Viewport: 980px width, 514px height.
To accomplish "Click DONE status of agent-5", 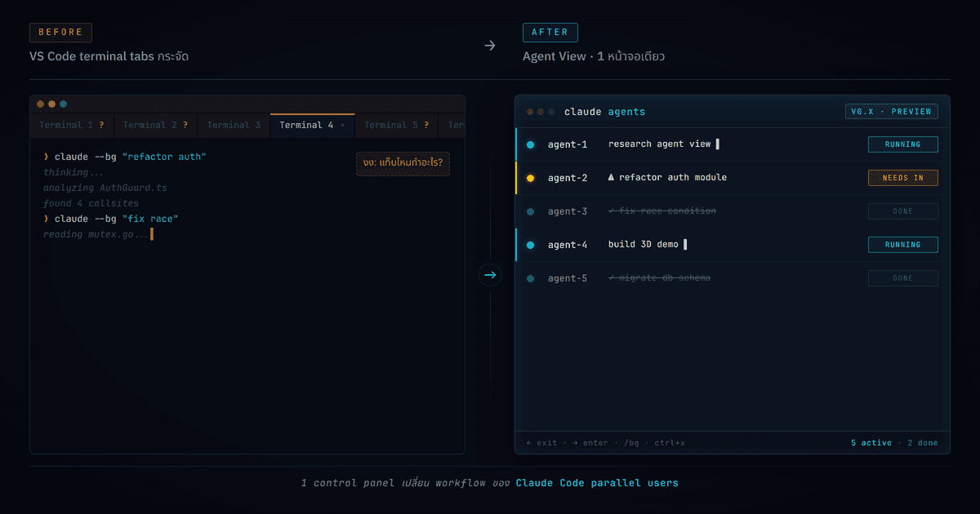I will pos(902,278).
